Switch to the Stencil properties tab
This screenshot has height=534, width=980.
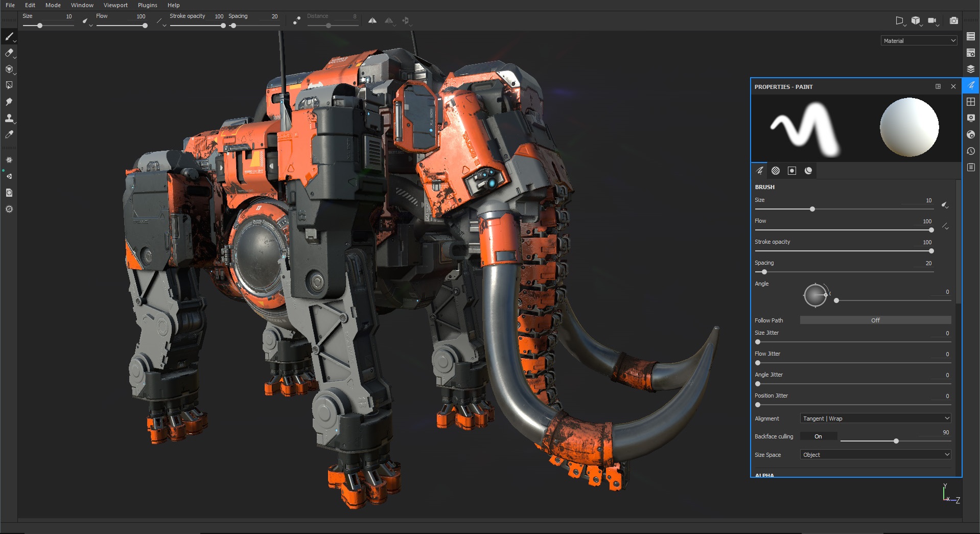pos(792,171)
